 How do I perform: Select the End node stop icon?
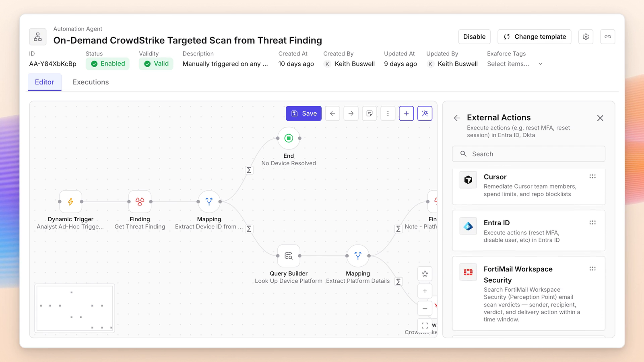point(289,138)
